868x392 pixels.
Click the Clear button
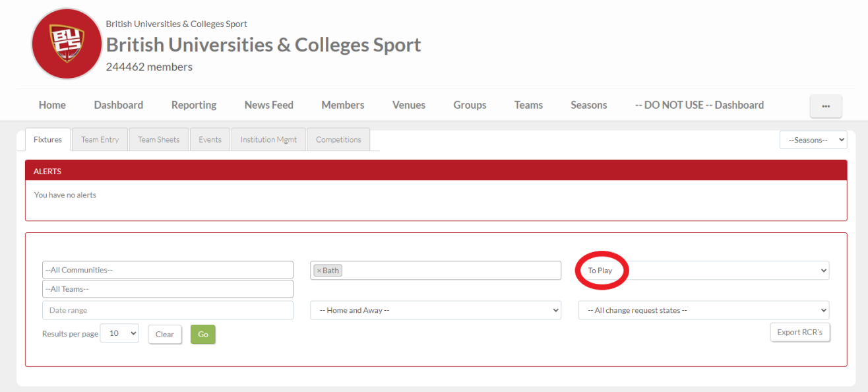165,335
